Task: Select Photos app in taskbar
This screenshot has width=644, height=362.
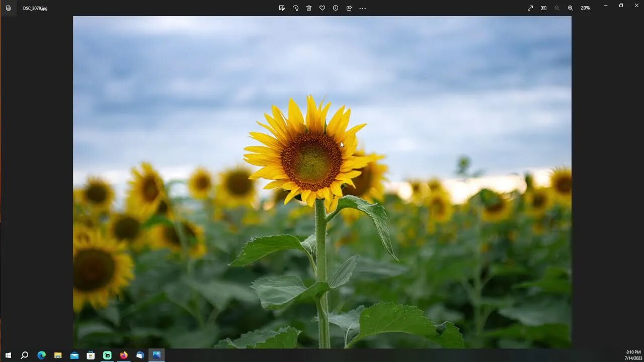Action: click(156, 355)
